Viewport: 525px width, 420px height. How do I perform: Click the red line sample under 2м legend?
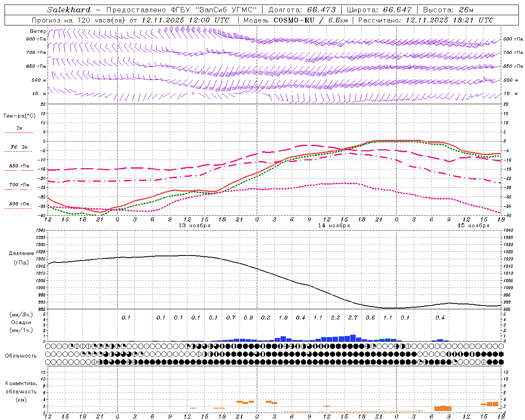pos(19,132)
